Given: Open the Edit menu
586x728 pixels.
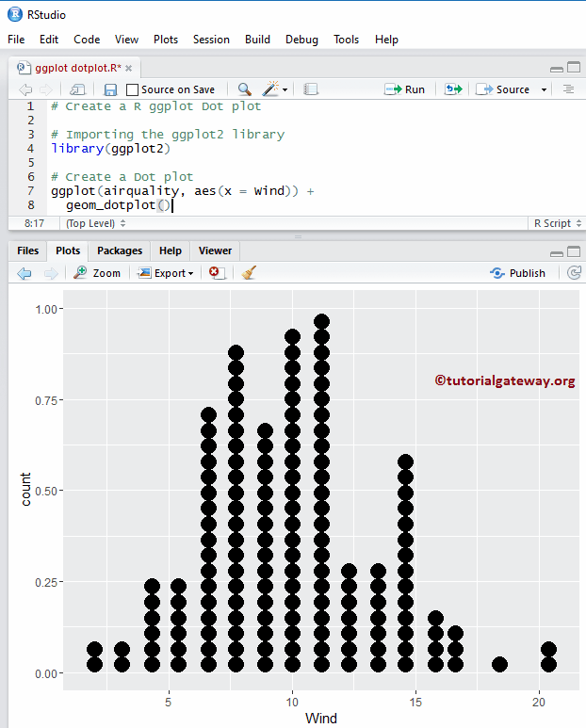Looking at the screenshot, I should (49, 40).
